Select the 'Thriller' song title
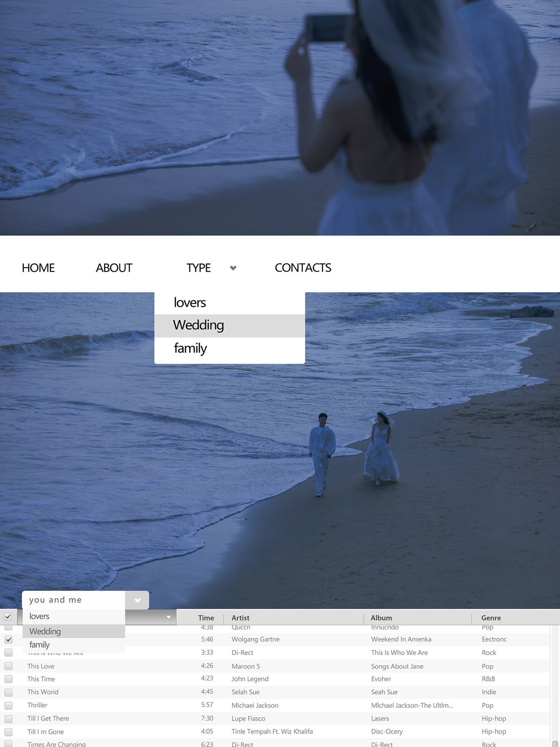 pyautogui.click(x=37, y=705)
